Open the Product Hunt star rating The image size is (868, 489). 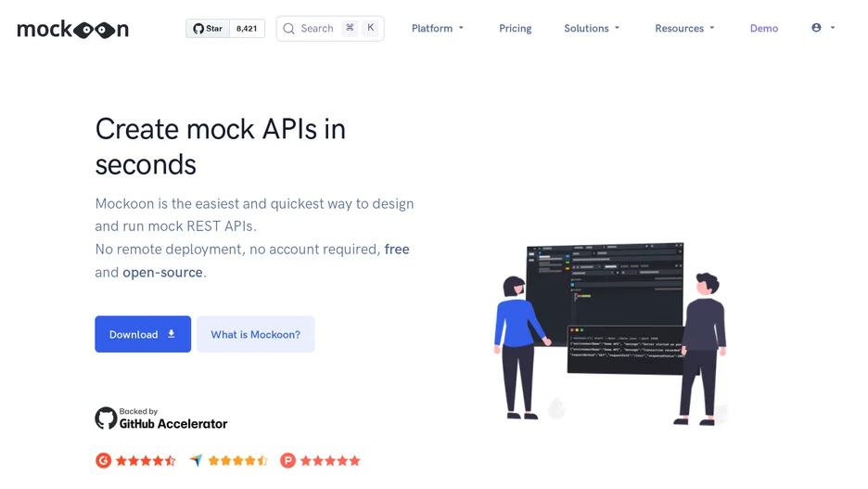point(320,460)
